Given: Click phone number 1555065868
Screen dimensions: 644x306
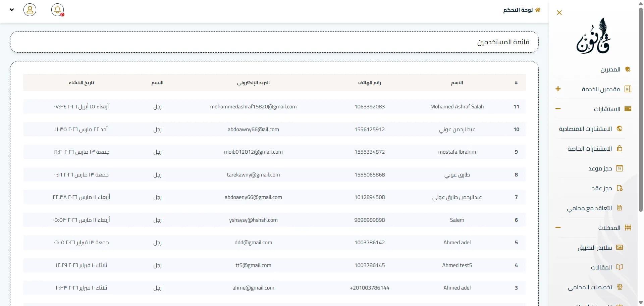Looking at the screenshot, I should (370, 174).
